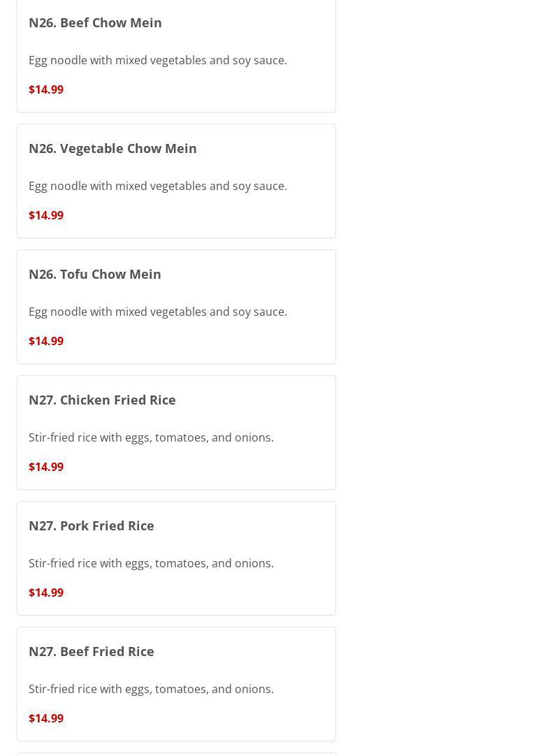Click the Beef Chow Mein egg noodle description
538x756 pixels.
[x=158, y=60]
